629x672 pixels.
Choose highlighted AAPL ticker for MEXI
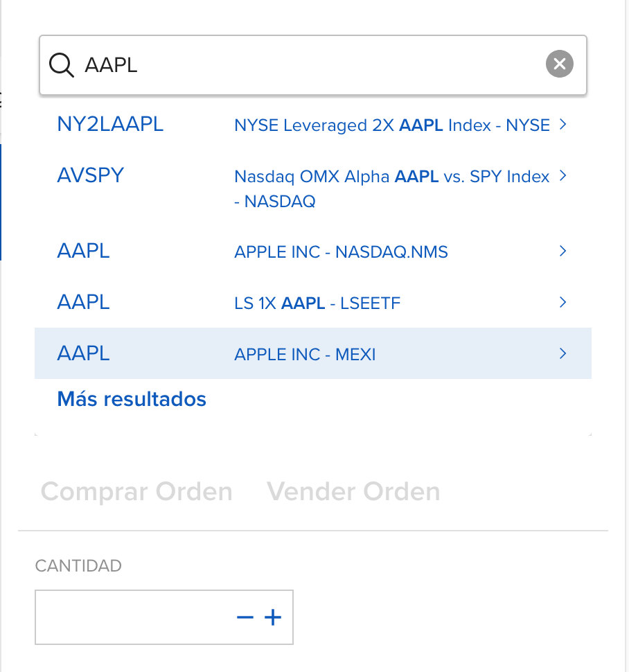(x=84, y=353)
